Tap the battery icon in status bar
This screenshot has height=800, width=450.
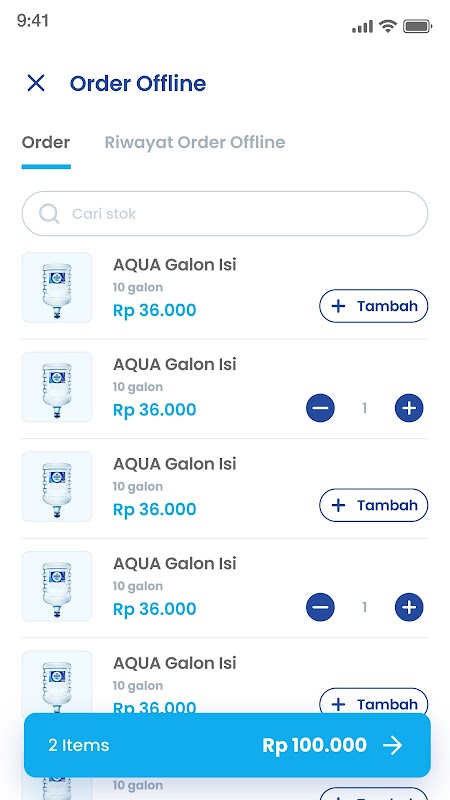(x=418, y=26)
